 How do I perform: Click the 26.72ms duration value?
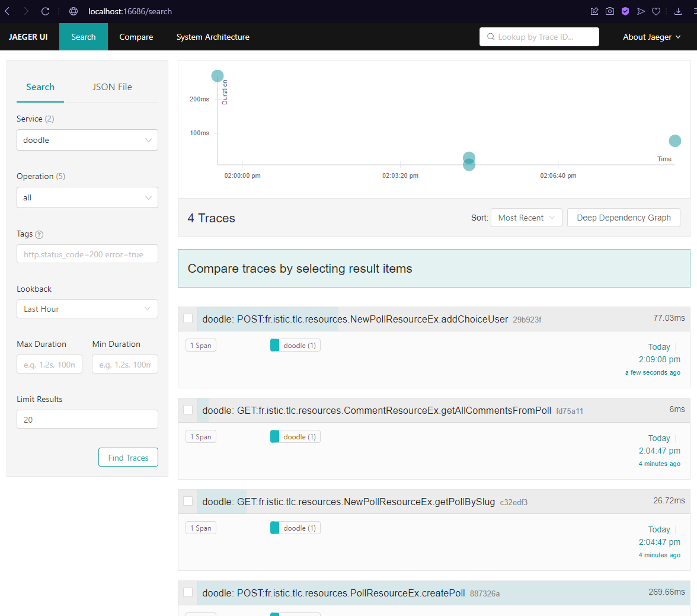tap(669, 501)
